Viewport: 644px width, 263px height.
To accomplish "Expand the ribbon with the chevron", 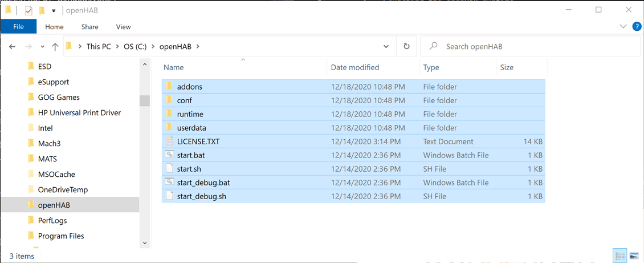I will (623, 27).
